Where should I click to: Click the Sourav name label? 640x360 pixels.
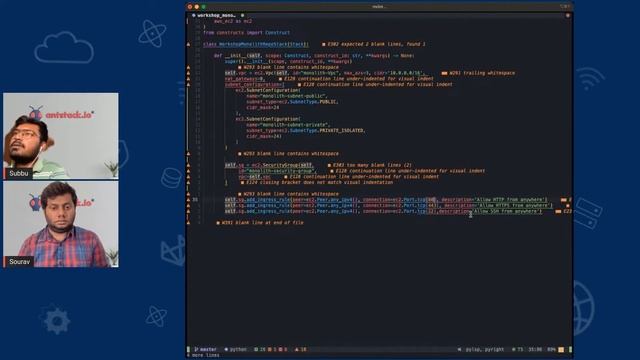click(19, 262)
